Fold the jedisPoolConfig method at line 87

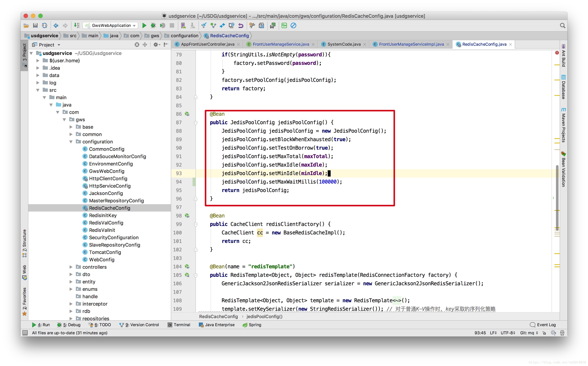(x=196, y=123)
